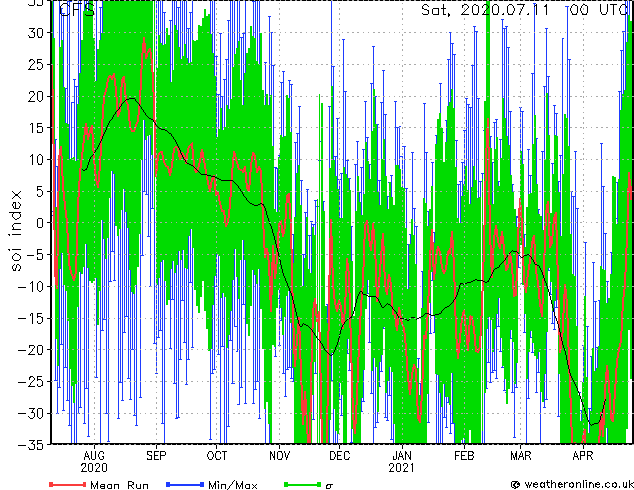Click the y-axis value 5
The height and width of the screenshot is (490, 634).
click(x=40, y=191)
